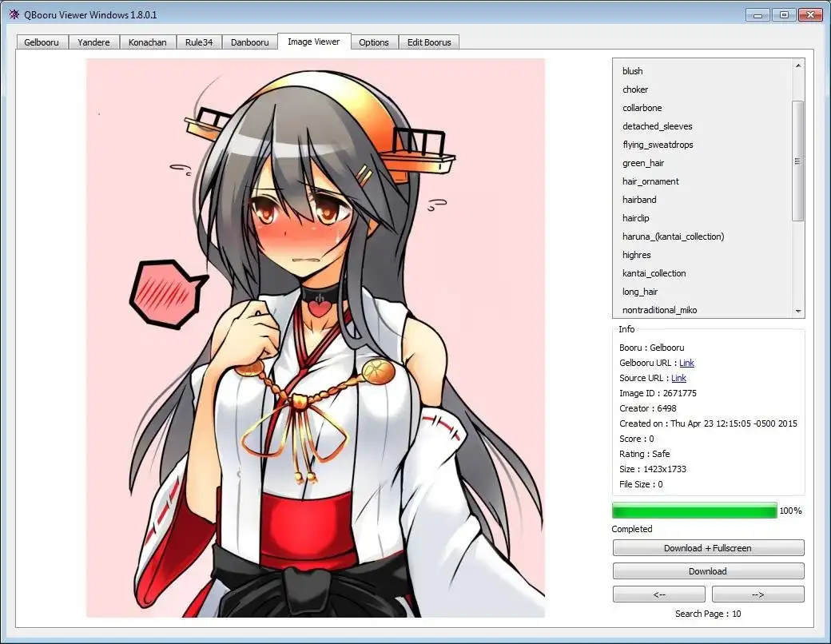Select the flying_sweatdrops tag
The image size is (831, 644).
point(658,145)
